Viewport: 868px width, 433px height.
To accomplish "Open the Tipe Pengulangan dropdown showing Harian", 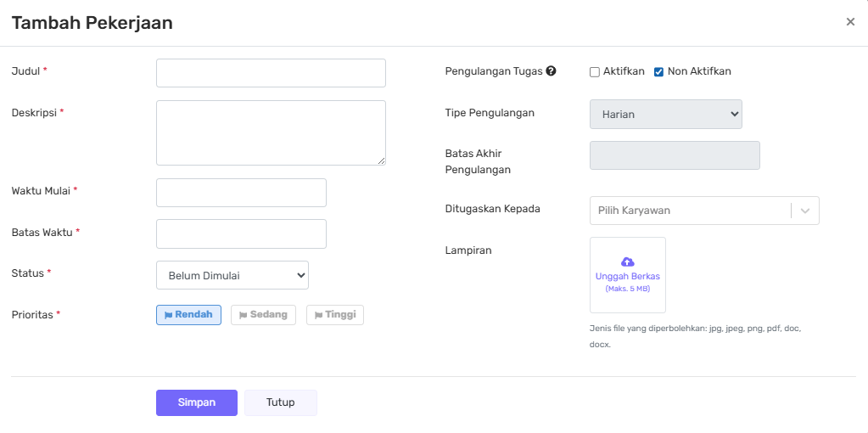I will click(x=665, y=115).
